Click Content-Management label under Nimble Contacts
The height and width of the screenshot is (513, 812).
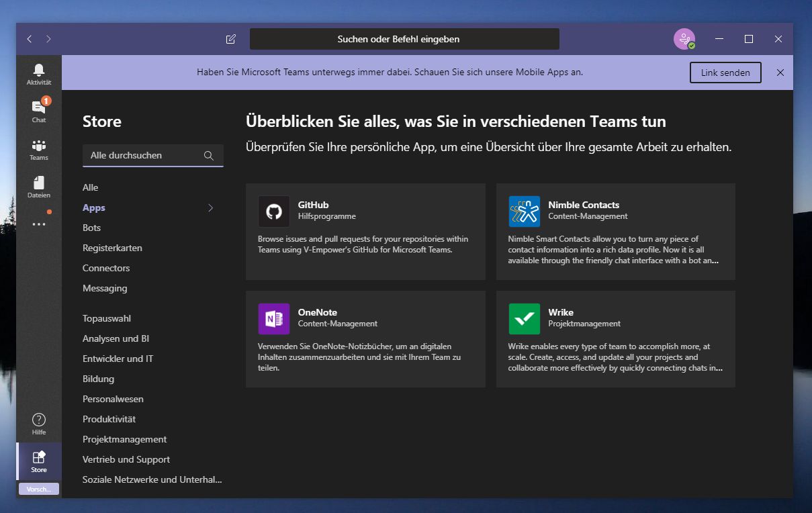[x=588, y=216]
